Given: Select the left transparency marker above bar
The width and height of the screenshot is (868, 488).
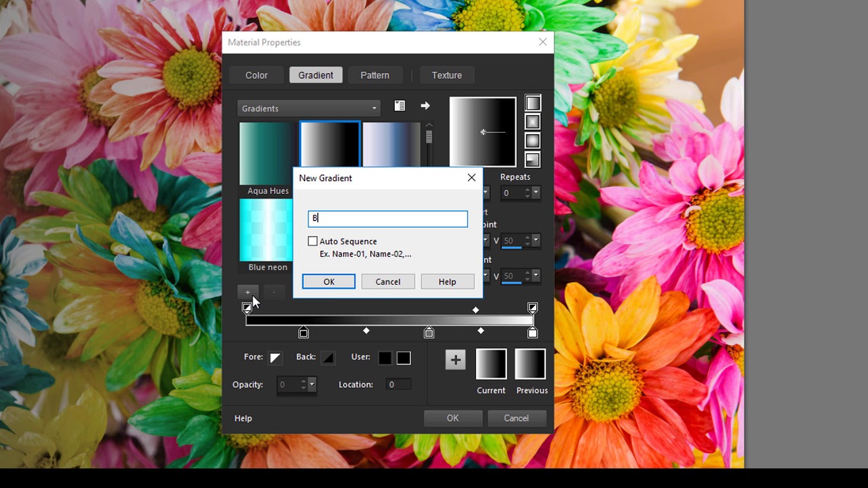Looking at the screenshot, I should point(248,308).
